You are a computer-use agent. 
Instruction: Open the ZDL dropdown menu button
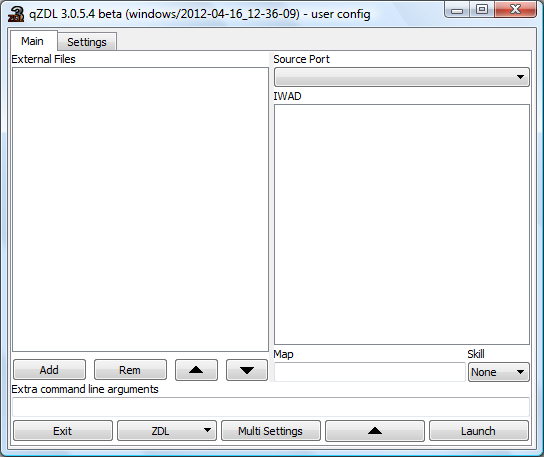167,431
